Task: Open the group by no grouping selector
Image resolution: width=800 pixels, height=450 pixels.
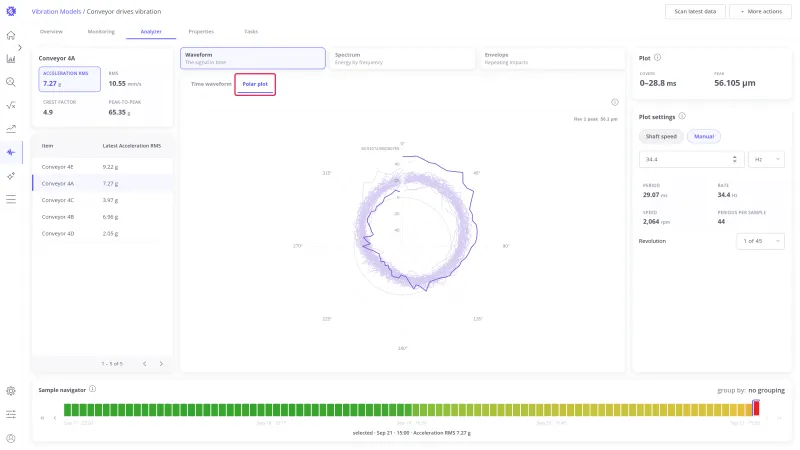Action: click(x=751, y=390)
